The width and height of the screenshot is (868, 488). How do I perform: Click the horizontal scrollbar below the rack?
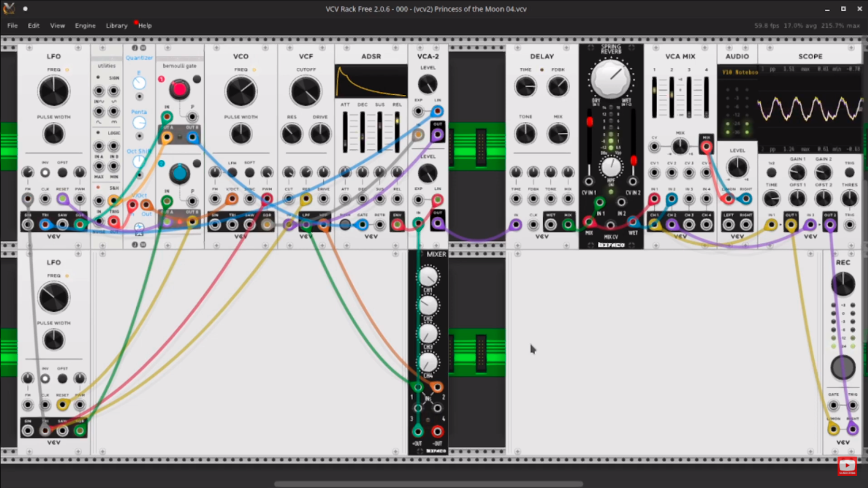click(428, 484)
